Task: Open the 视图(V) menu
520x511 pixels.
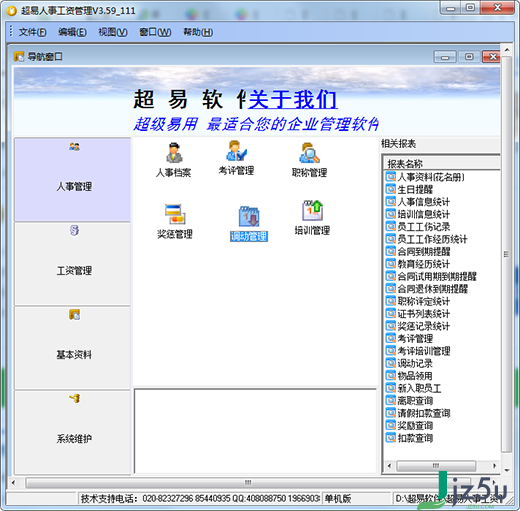Action: coord(113,32)
